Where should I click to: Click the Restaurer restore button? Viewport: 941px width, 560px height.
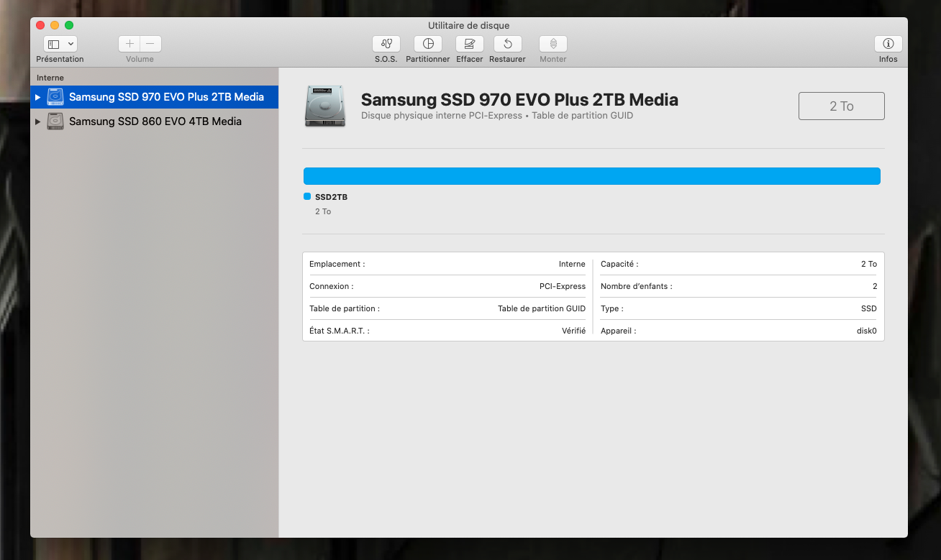pos(507,44)
